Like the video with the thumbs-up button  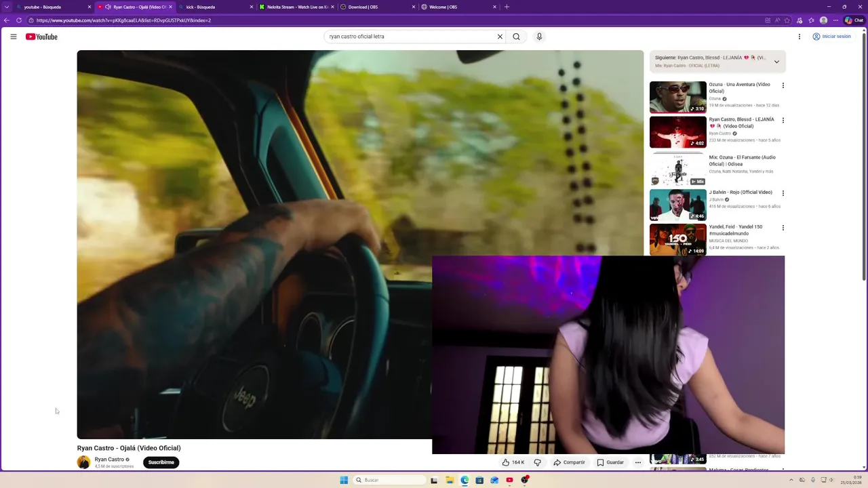click(513, 462)
